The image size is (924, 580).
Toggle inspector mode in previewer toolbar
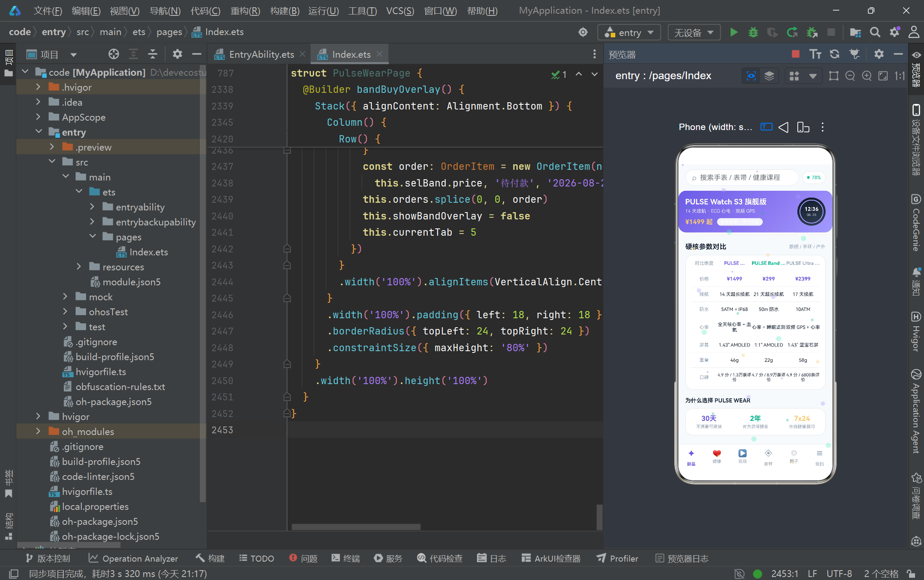[751, 76]
